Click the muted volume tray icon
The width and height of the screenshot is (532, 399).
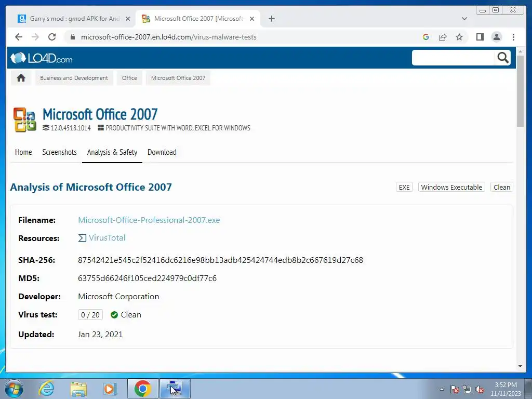click(x=480, y=389)
